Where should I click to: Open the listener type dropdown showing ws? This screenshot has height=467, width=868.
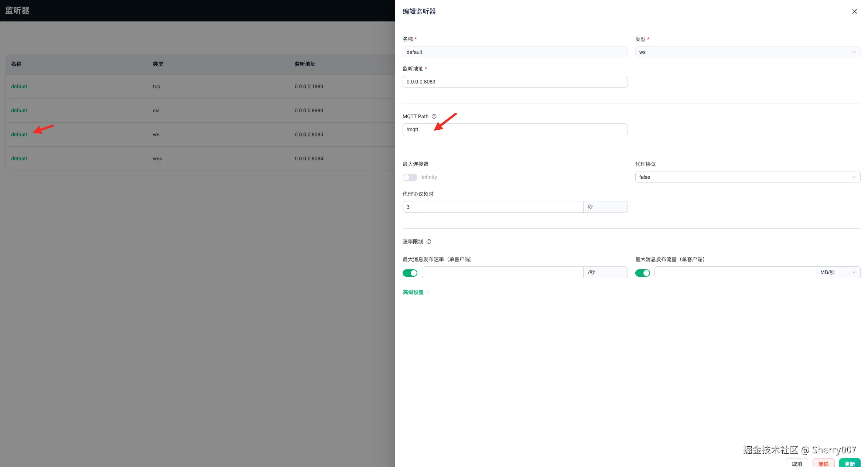(747, 52)
